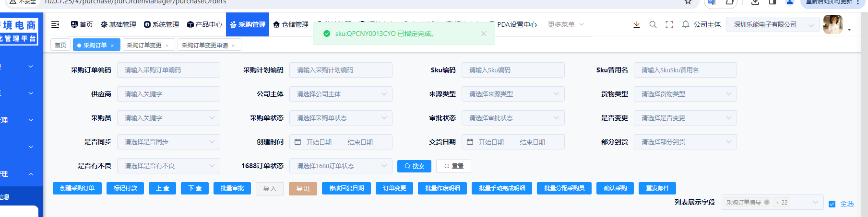Open avatar dropdown caret
The height and width of the screenshot is (217, 868).
tap(849, 30)
